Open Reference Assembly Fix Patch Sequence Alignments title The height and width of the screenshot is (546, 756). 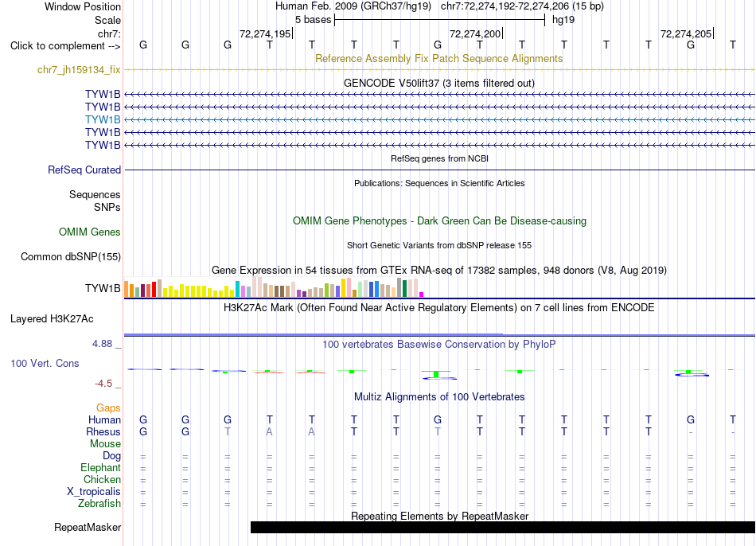click(x=438, y=58)
